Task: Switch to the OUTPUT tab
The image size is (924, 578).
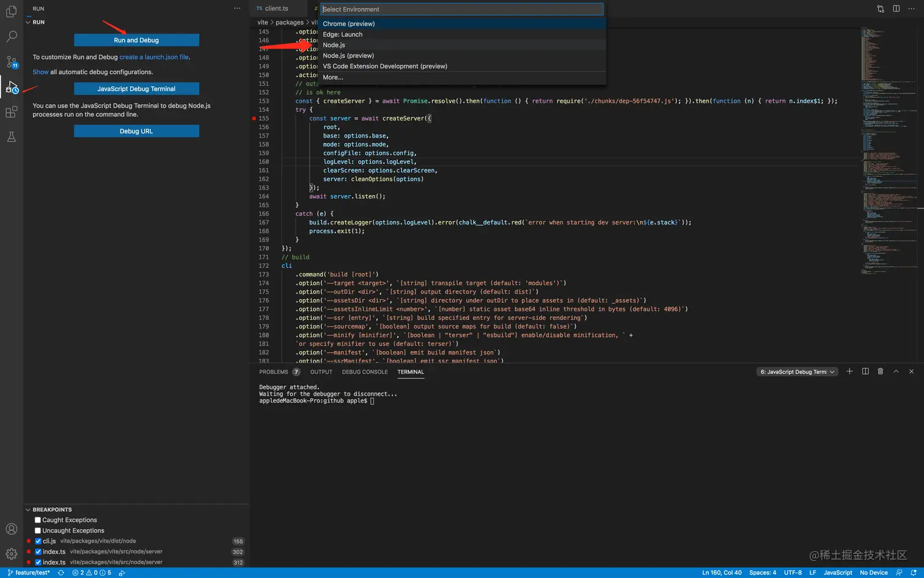Action: [321, 372]
